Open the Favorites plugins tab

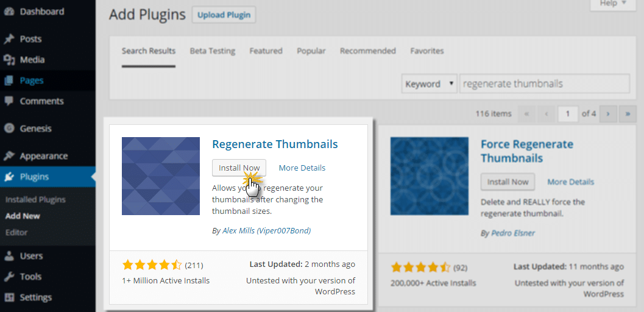[x=427, y=51]
